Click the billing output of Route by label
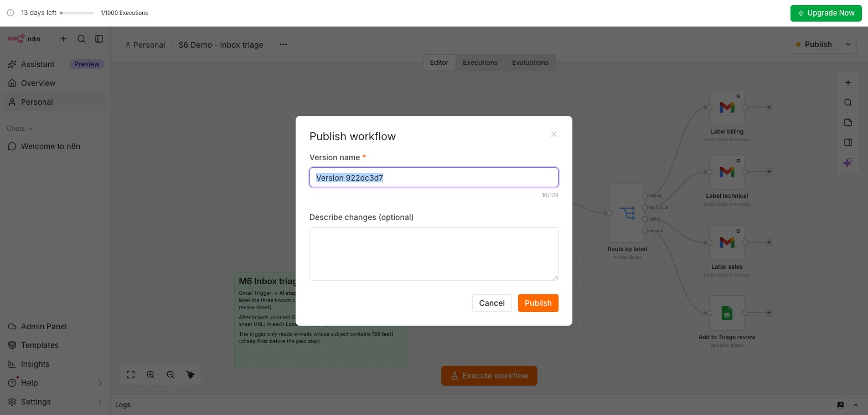The height and width of the screenshot is (415, 868). (645, 196)
